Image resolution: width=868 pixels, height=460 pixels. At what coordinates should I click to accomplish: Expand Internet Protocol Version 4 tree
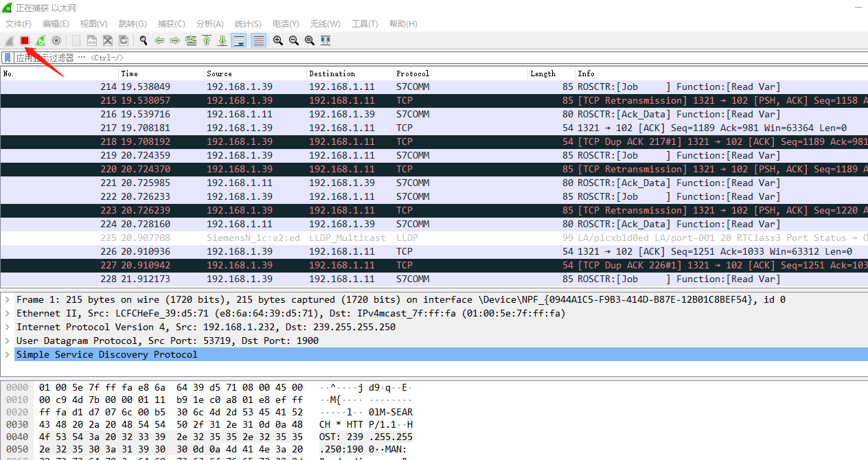(x=8, y=327)
